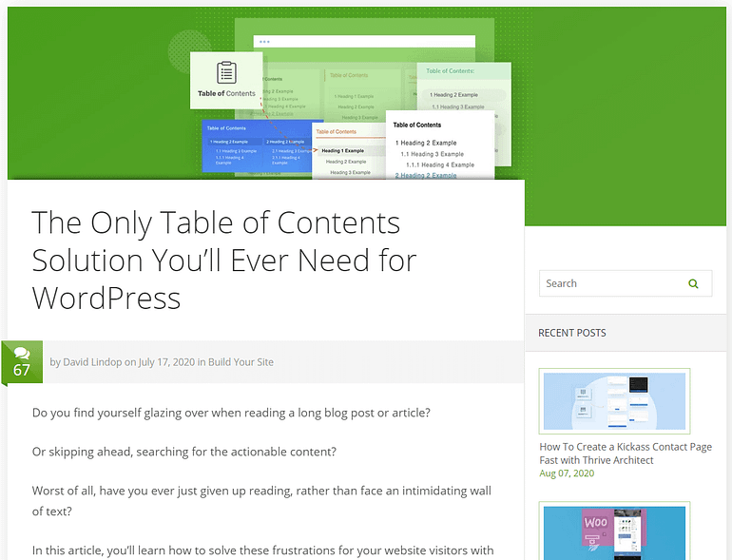Click the Table of Contents clipboard icon
The height and width of the screenshot is (560, 732).
[226, 73]
